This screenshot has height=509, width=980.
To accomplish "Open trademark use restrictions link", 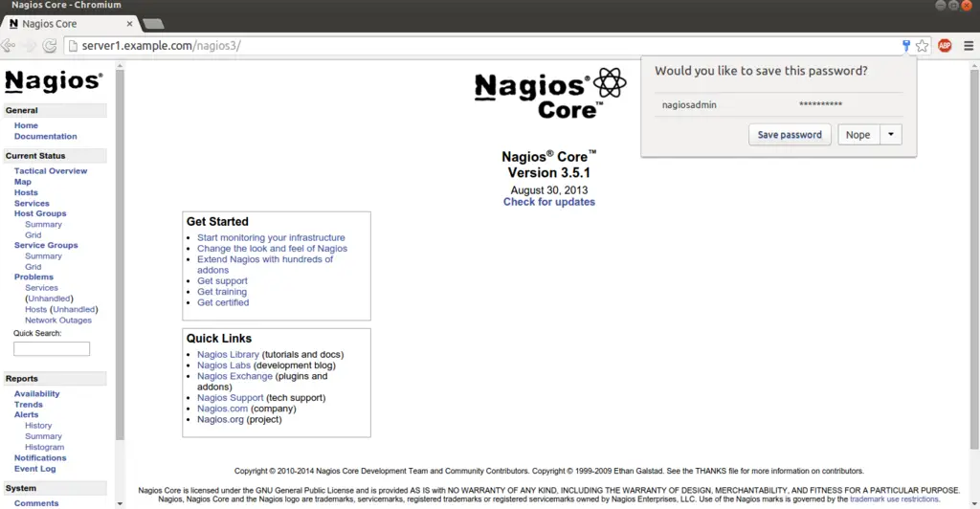I will (x=895, y=499).
